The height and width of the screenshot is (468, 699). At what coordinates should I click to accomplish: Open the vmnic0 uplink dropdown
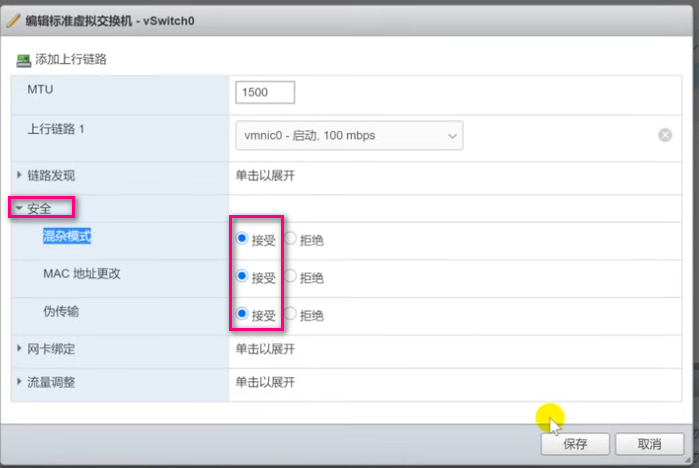coord(349,135)
